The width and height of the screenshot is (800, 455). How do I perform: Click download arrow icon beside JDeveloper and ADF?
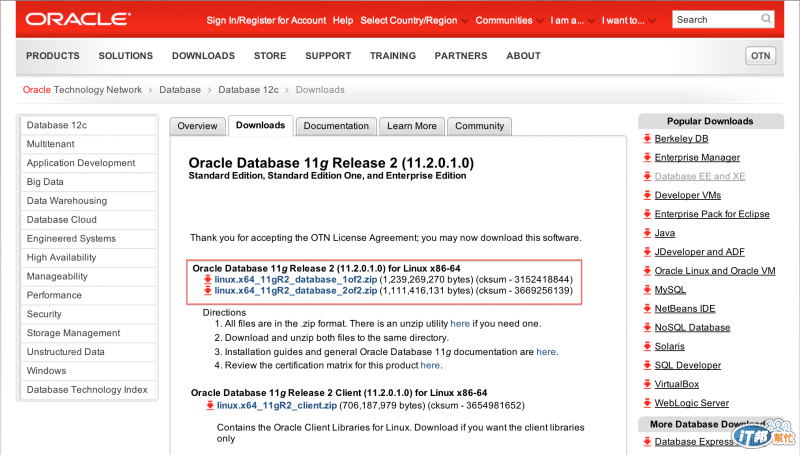[647, 251]
